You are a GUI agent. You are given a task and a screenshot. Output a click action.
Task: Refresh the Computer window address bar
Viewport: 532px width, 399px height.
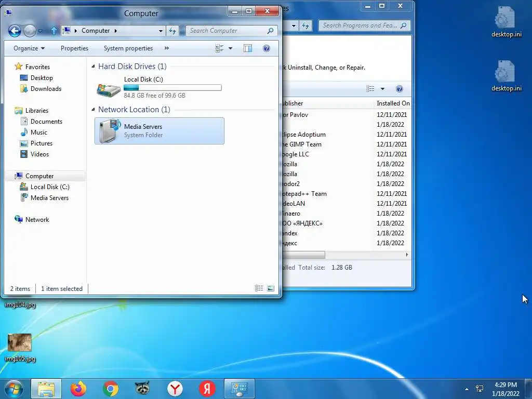click(172, 31)
